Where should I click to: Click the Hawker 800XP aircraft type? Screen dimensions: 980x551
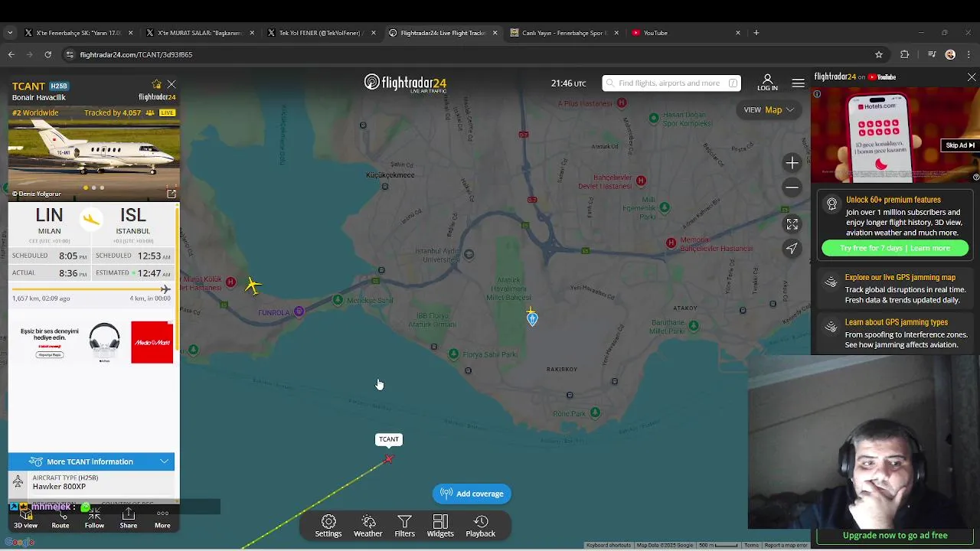pyautogui.click(x=59, y=486)
